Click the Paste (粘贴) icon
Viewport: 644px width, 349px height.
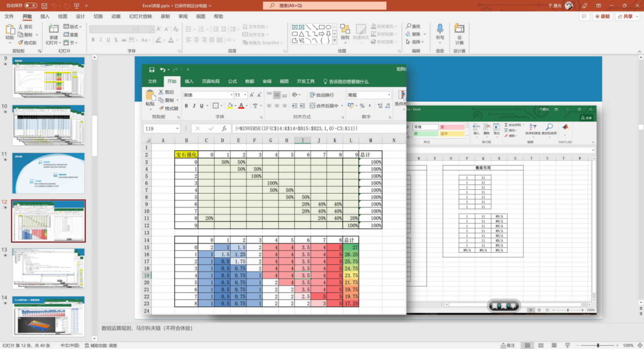(x=9, y=29)
